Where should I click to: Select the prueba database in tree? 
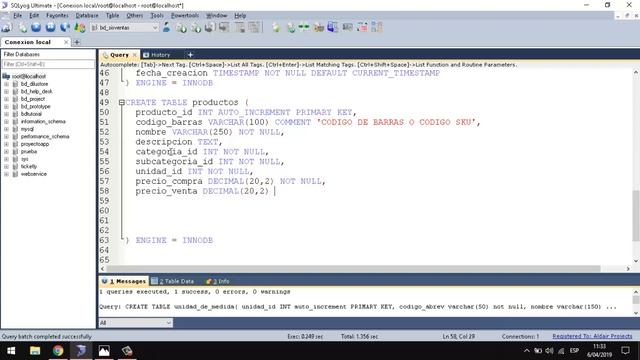click(29, 151)
